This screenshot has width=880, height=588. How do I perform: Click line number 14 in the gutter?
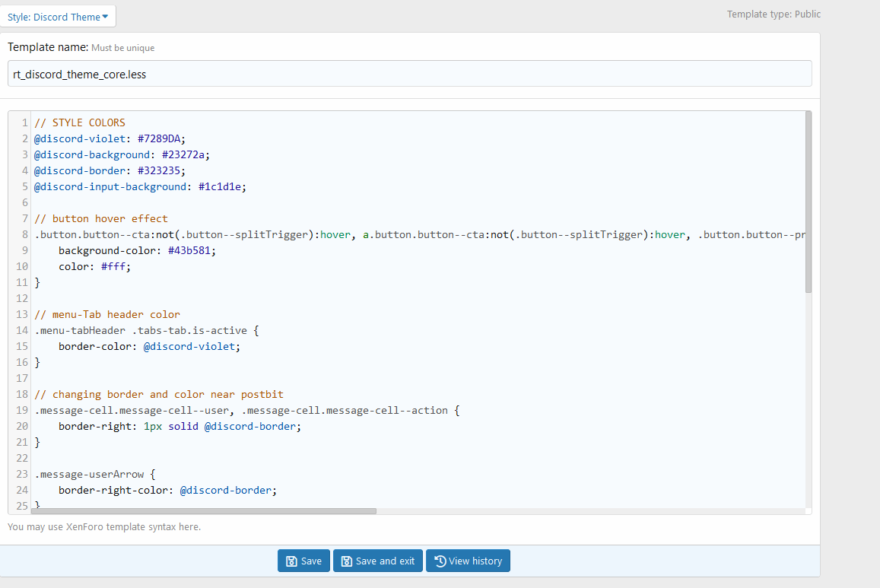click(21, 330)
